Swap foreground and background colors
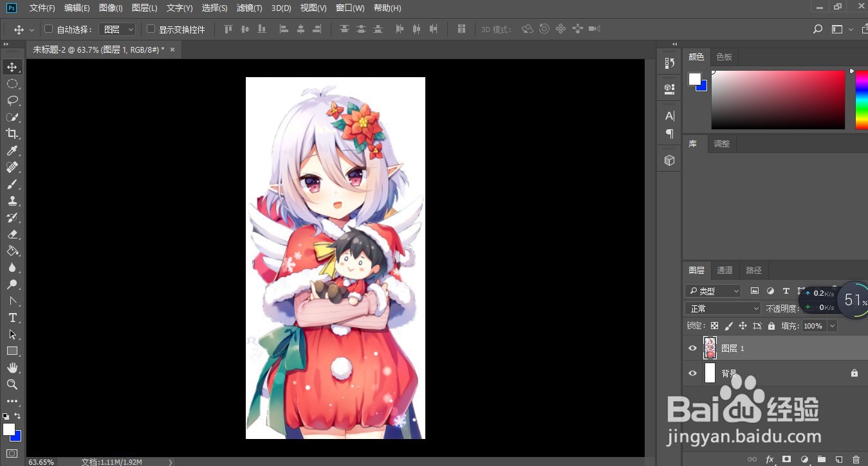 [18, 416]
